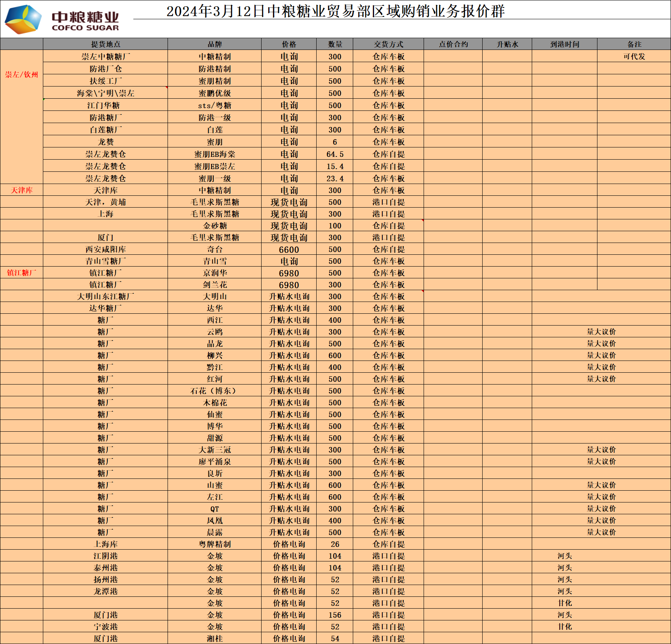Click the 交货方式 column header
The height and width of the screenshot is (644, 671).
[388, 44]
